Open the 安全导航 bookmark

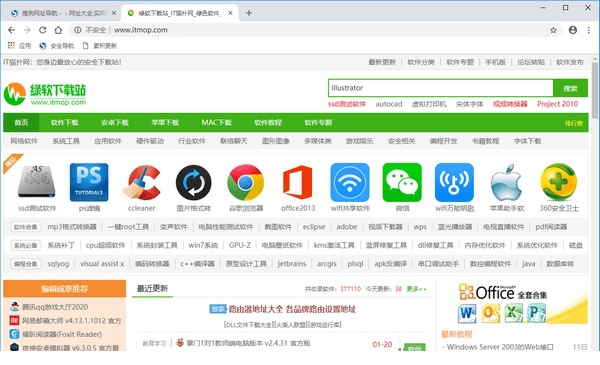tap(57, 46)
